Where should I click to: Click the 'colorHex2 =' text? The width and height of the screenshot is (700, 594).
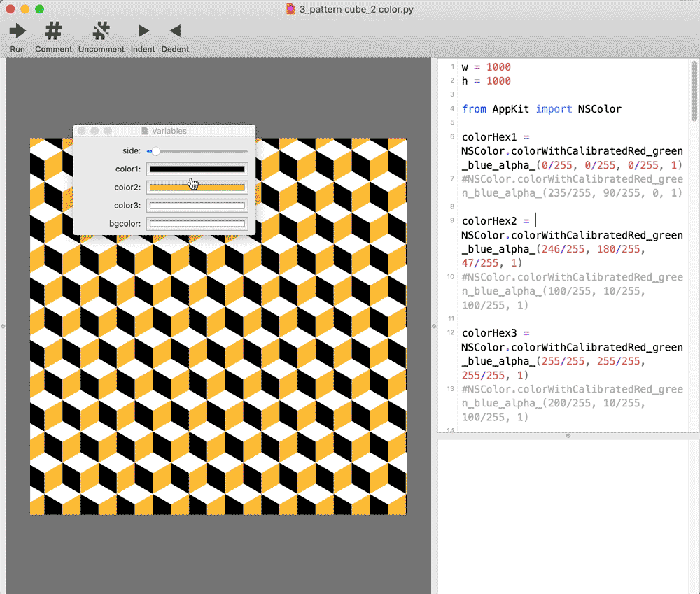(496, 221)
